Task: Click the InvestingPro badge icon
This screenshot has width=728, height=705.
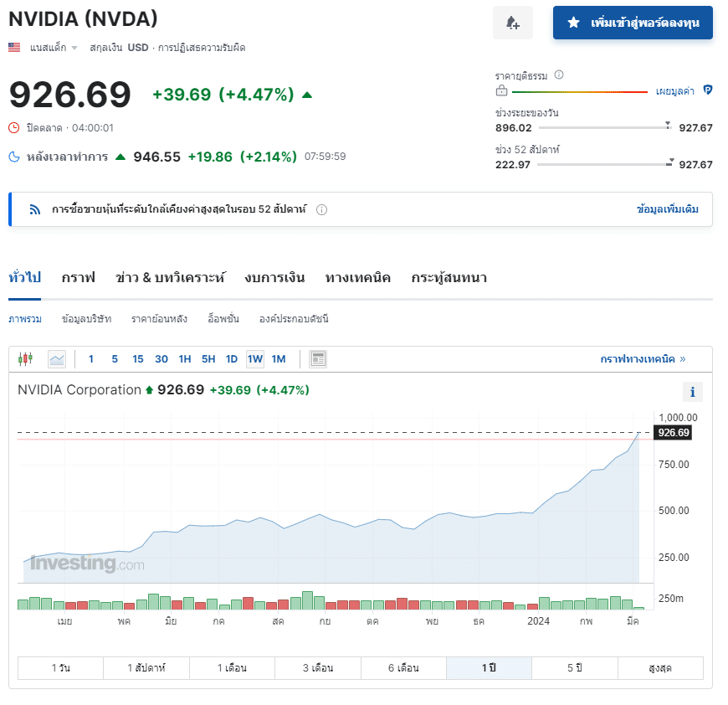Action: (x=708, y=90)
